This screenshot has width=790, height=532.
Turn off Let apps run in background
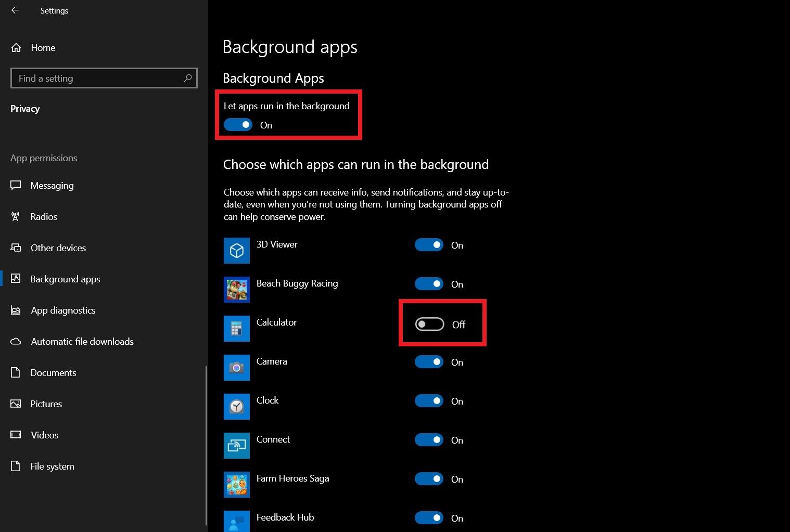pyautogui.click(x=238, y=125)
